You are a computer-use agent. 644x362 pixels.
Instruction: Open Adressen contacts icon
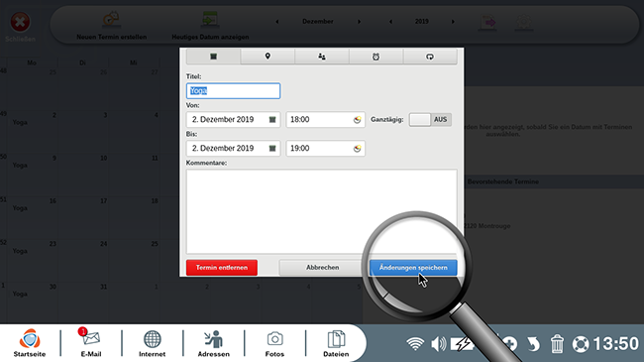214,343
